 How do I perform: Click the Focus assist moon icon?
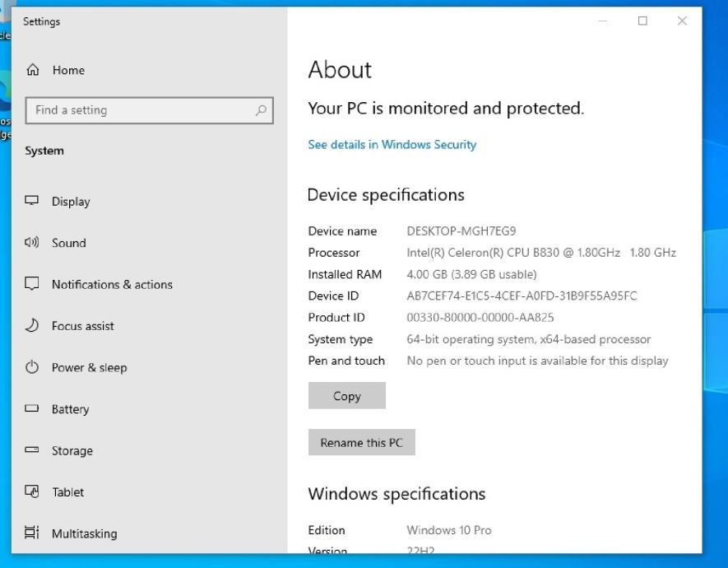[33, 326]
